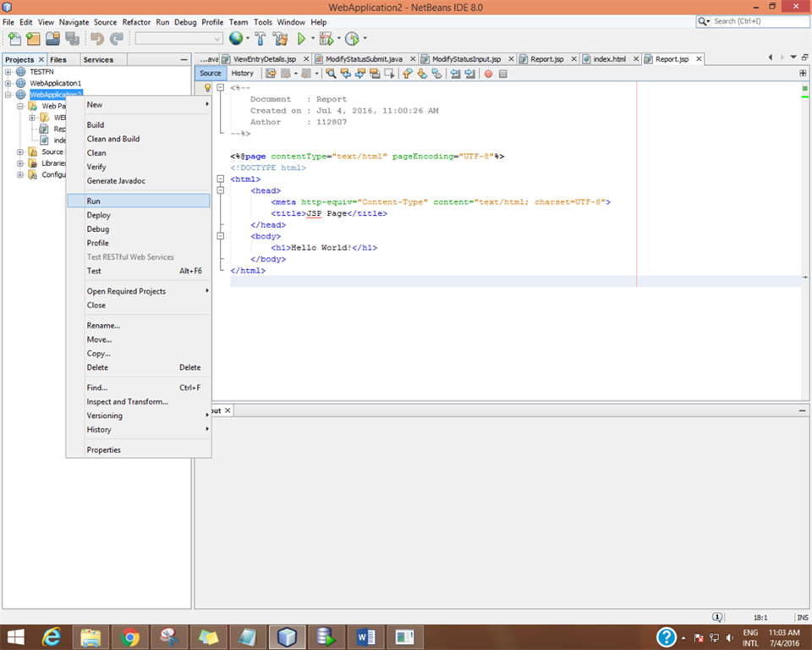Viewport: 812px width, 650px height.
Task: Click the Save All toolbar icon
Action: pos(72,39)
